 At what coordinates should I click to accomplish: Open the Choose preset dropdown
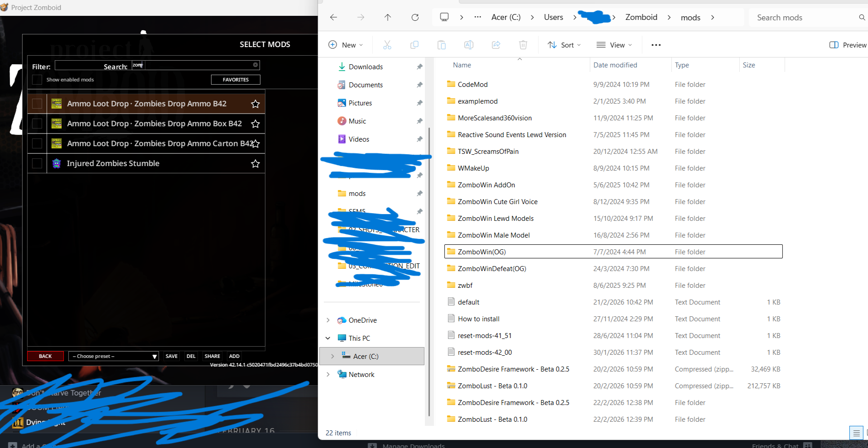tap(114, 356)
